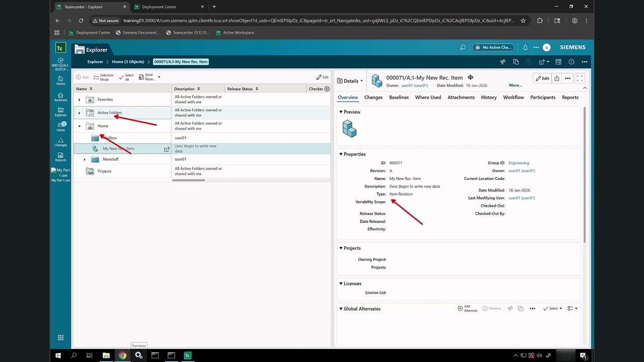Viewport: 644px width, 362px height.
Task: Open Global Alternates ellipsis menu
Action: tap(532, 308)
